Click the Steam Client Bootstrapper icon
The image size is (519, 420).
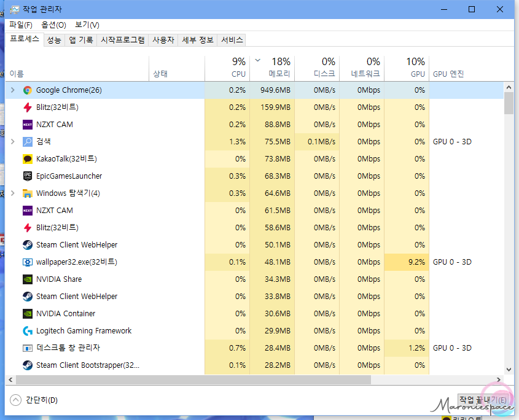coord(28,365)
